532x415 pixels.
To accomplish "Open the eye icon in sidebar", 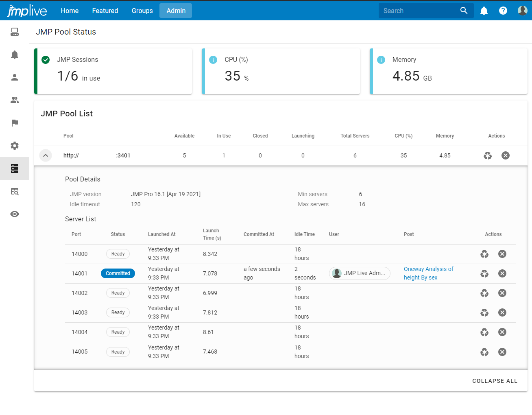I will coord(15,214).
